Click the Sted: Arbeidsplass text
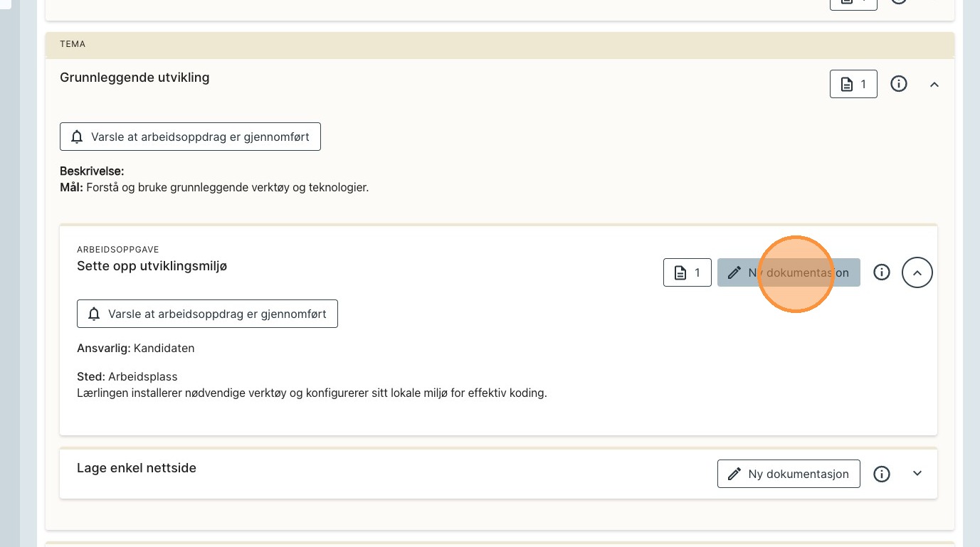 (x=127, y=376)
